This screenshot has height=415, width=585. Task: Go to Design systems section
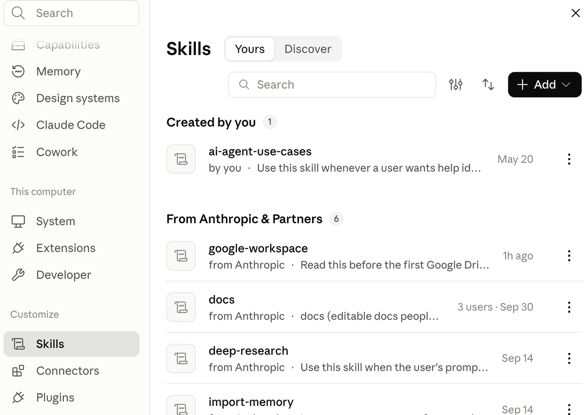(x=71, y=98)
